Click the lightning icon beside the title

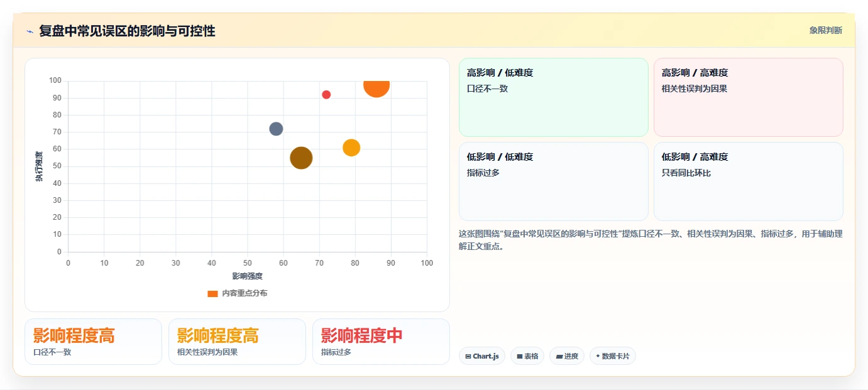click(x=30, y=31)
